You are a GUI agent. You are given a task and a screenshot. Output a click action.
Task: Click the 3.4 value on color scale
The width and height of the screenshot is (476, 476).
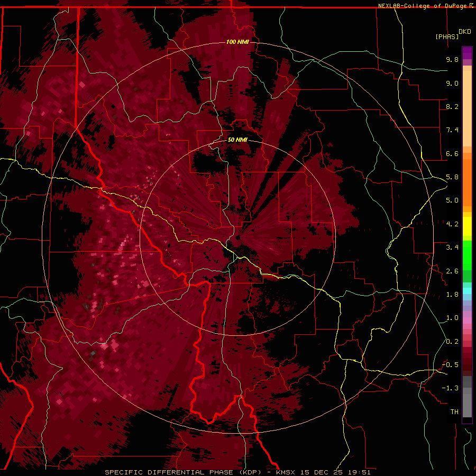coord(452,248)
